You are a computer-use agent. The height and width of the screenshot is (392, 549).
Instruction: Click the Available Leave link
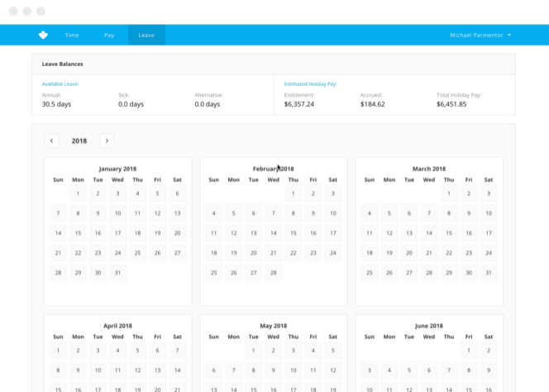[60, 84]
